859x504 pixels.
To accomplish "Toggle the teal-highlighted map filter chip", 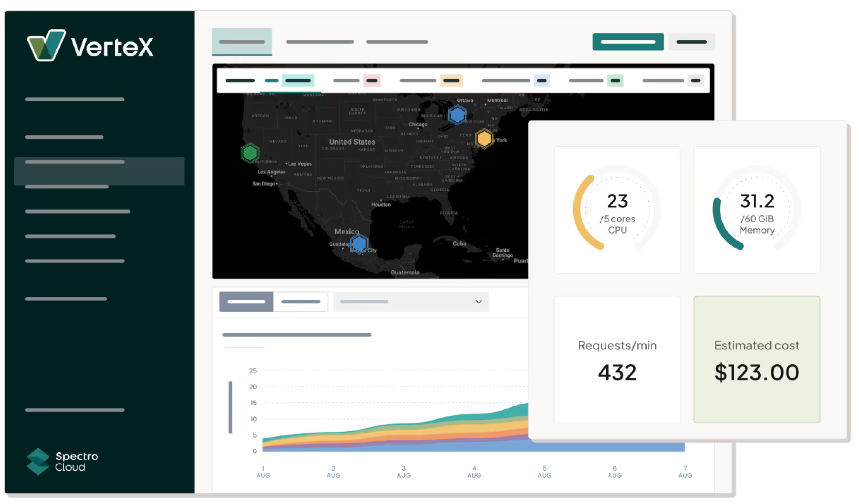I will point(298,81).
